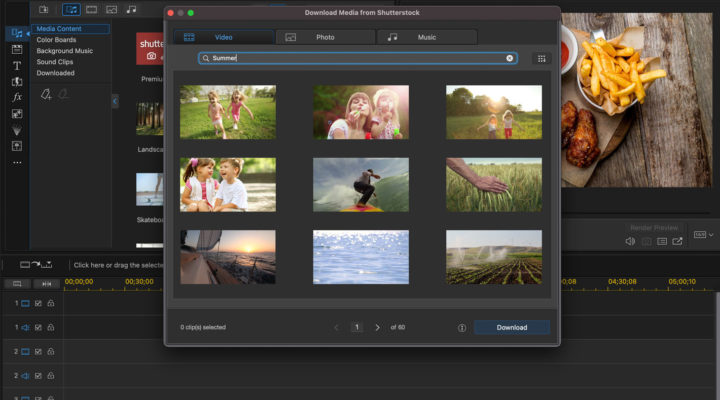Image resolution: width=720 pixels, height=400 pixels.
Task: Select farm field irrigation clip
Action: (x=494, y=257)
